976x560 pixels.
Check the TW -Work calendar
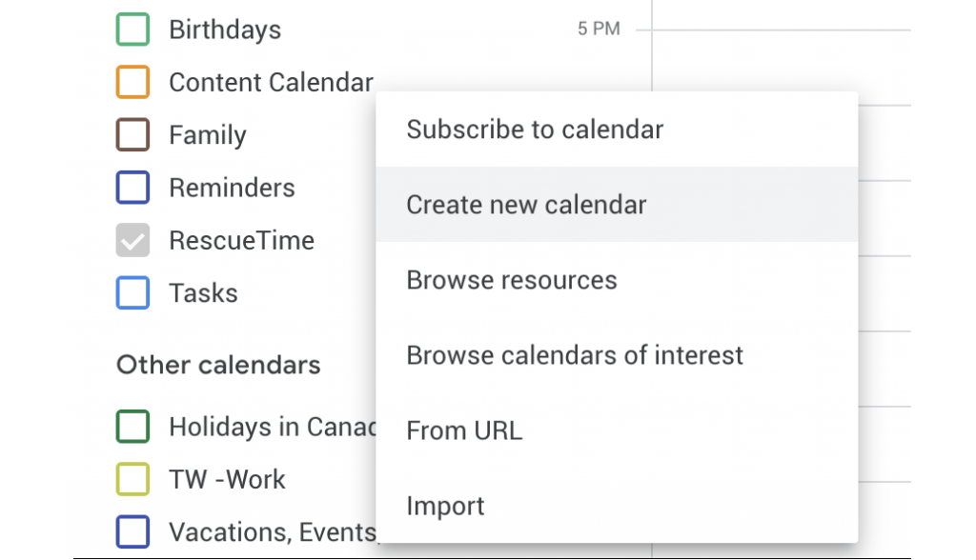coord(132,479)
